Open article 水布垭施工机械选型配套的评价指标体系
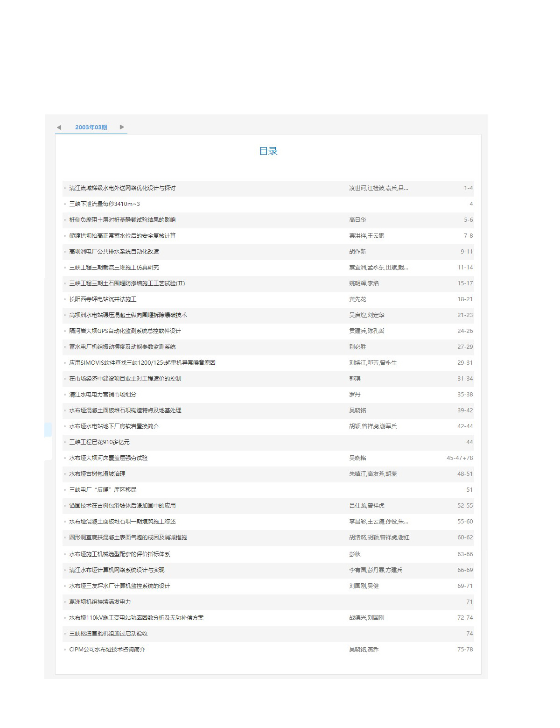 [x=119, y=554]
